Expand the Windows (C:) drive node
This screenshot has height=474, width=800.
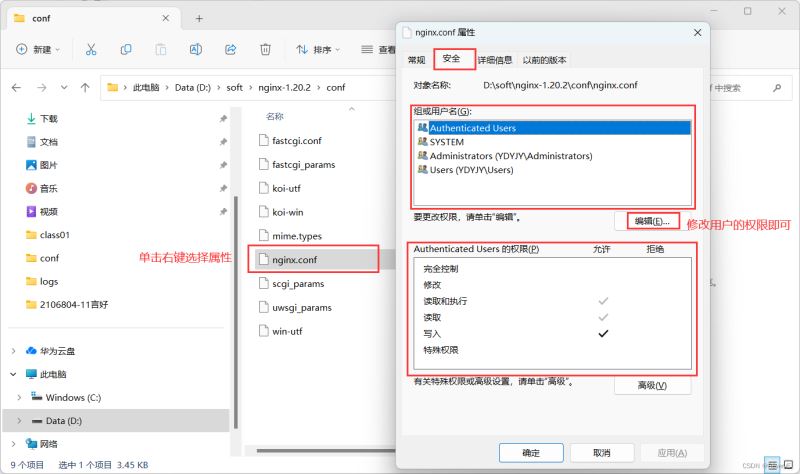pos(19,397)
